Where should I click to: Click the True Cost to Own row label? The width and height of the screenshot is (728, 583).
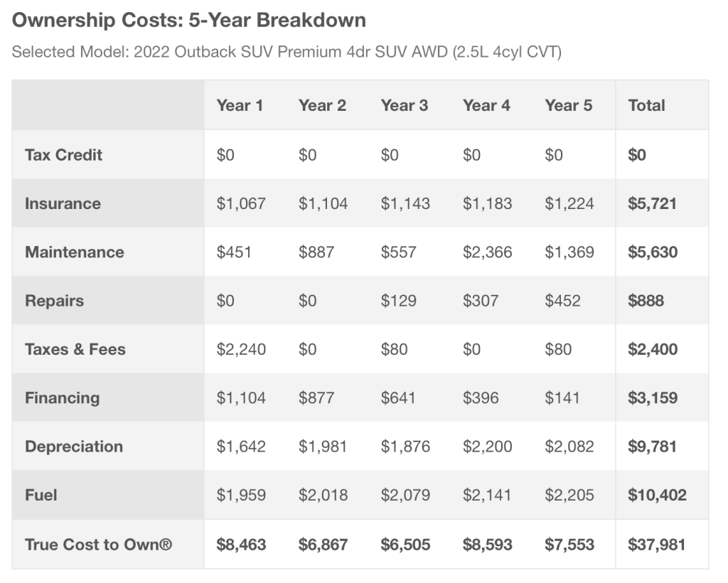98,545
